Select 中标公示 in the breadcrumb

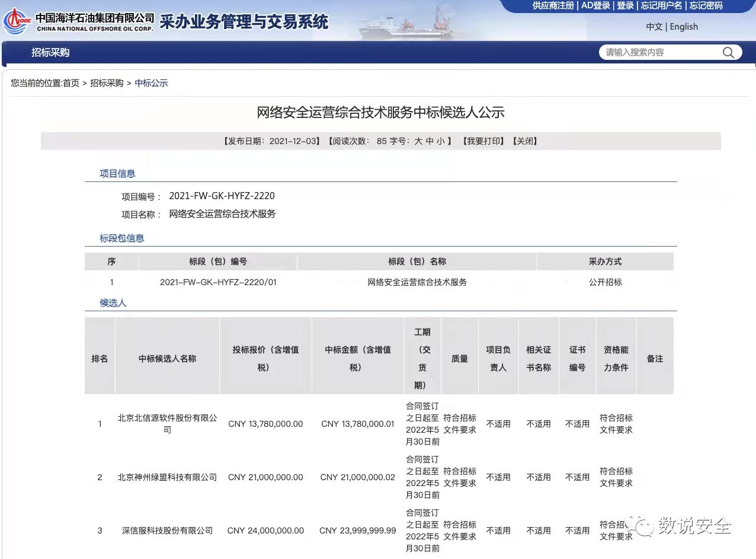[151, 83]
